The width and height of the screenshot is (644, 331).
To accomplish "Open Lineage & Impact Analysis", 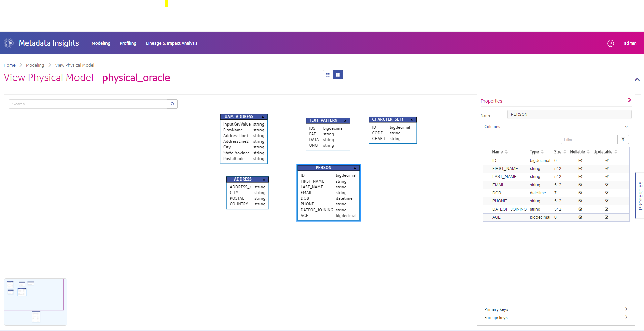I will [172, 43].
